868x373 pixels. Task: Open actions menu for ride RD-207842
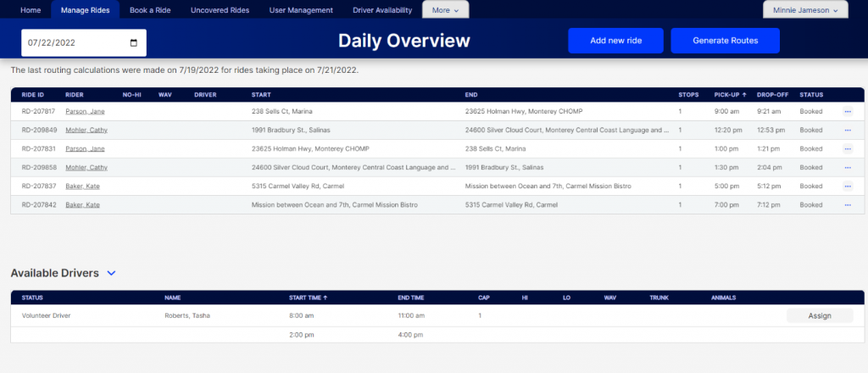click(847, 204)
